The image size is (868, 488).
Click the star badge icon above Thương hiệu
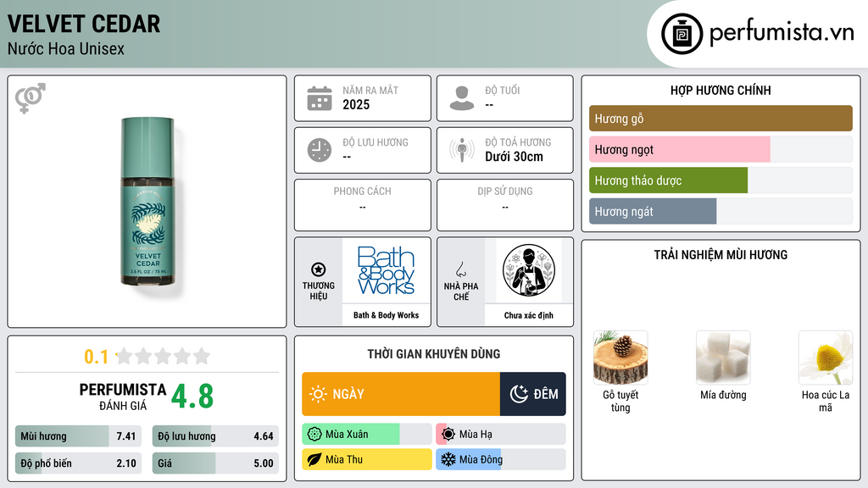coord(319,269)
